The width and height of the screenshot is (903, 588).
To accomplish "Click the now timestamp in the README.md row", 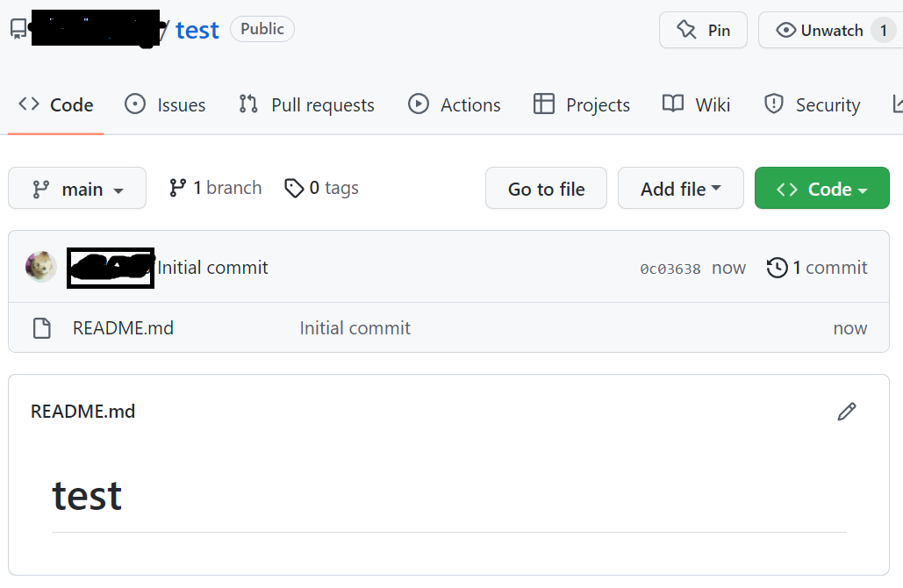I will tap(850, 328).
